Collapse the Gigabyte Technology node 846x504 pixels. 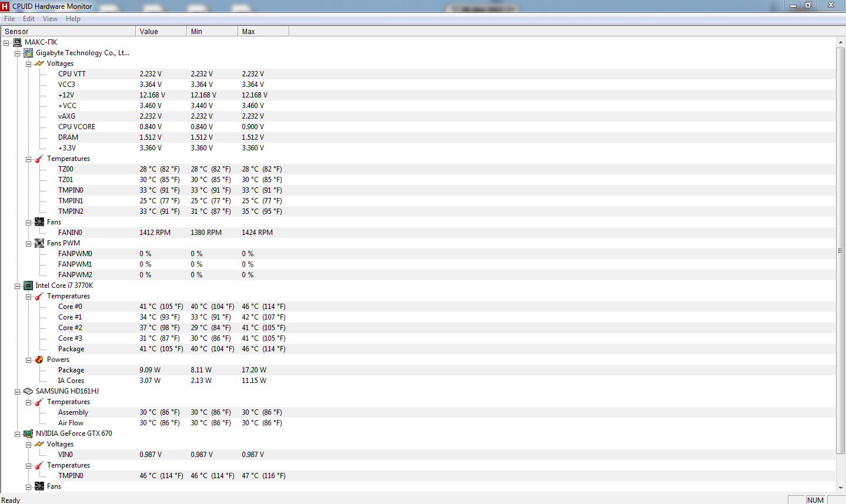point(17,53)
